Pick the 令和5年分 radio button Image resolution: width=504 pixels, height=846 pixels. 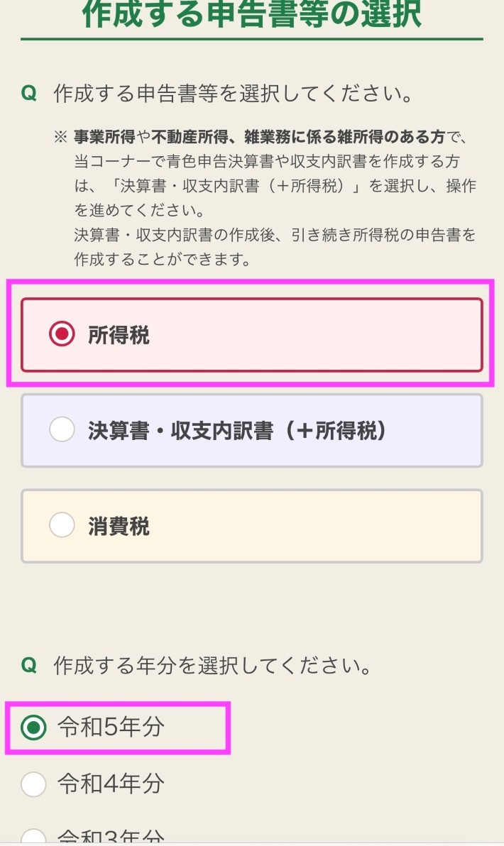(x=33, y=727)
